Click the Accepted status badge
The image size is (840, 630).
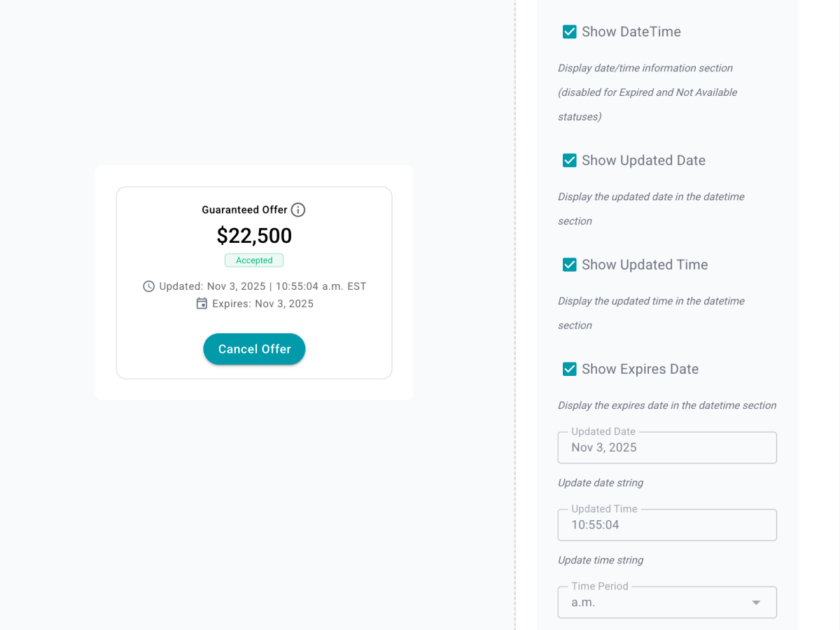(254, 260)
